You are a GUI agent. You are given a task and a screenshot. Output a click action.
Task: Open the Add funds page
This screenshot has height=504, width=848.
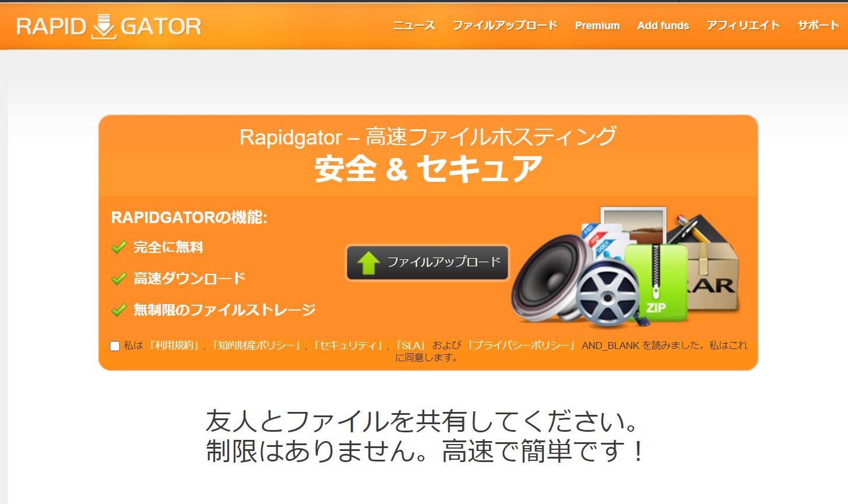pyautogui.click(x=663, y=26)
